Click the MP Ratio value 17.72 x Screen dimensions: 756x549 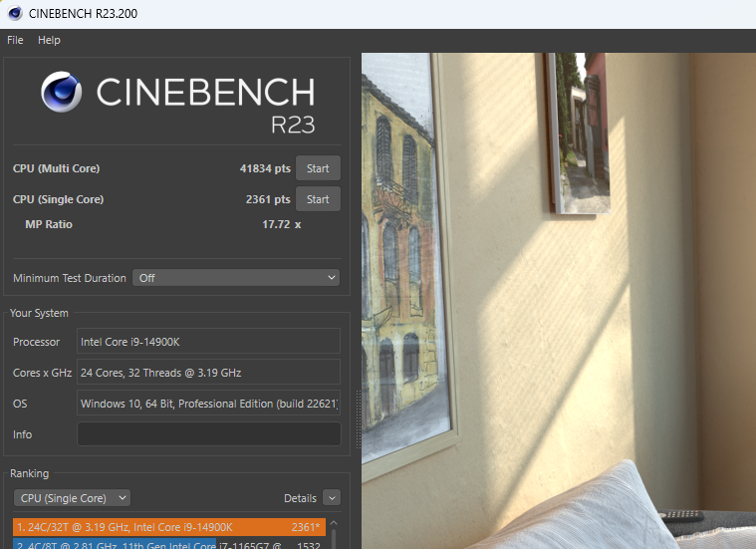point(281,224)
